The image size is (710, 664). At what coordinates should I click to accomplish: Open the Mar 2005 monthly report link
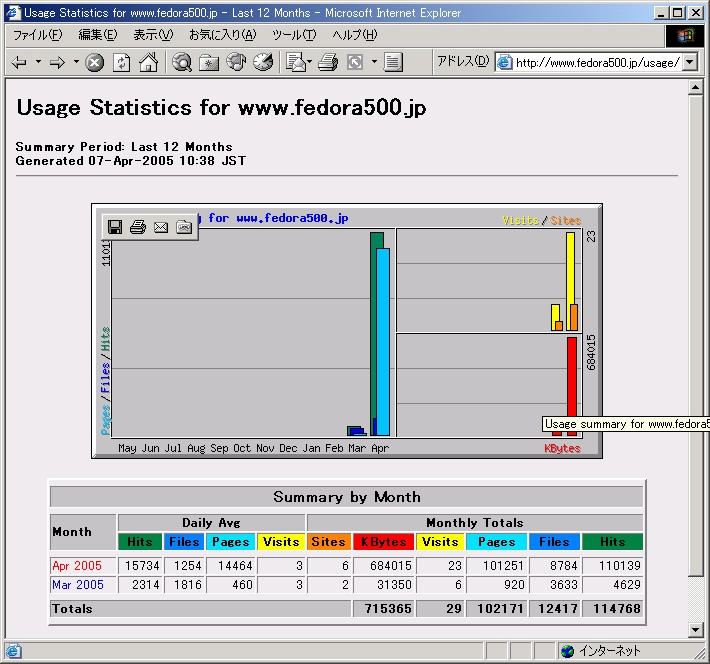coord(78,585)
